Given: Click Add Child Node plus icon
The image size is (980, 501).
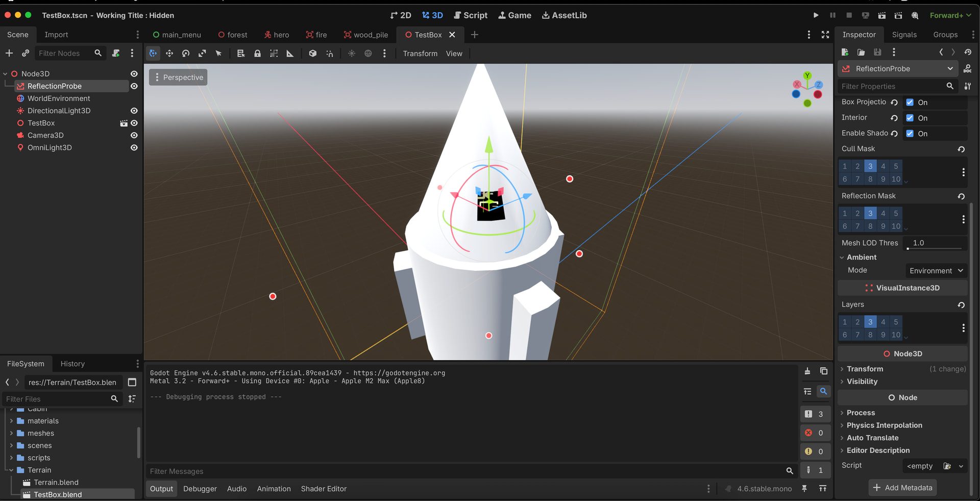Looking at the screenshot, I should click(x=9, y=53).
